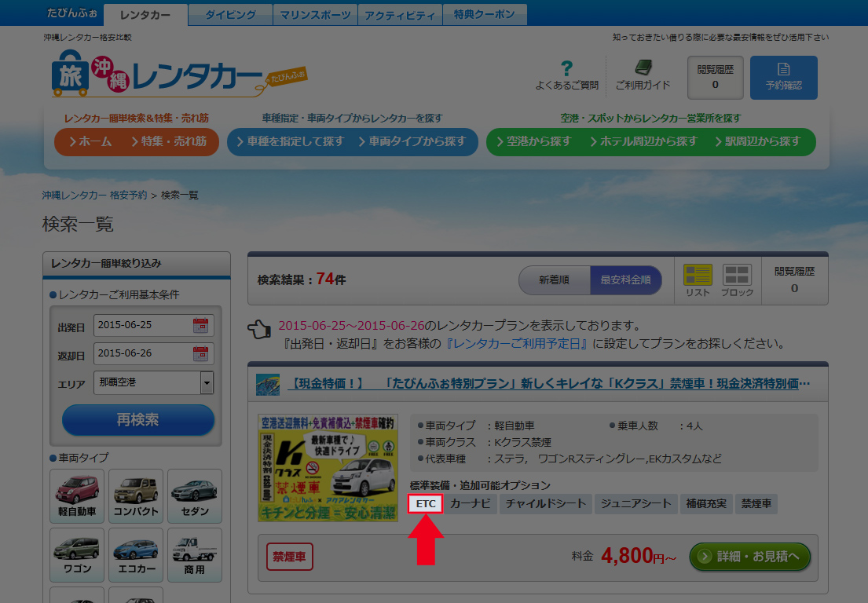The image size is (868, 603).
Task: Open the ご利用ガイド book icon
Action: pyautogui.click(x=643, y=68)
